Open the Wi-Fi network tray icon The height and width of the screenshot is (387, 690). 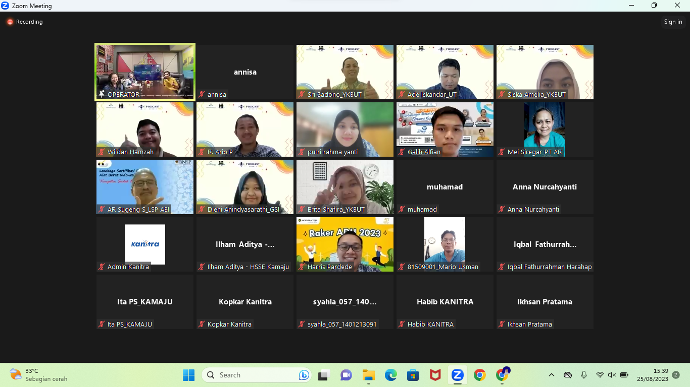point(600,375)
